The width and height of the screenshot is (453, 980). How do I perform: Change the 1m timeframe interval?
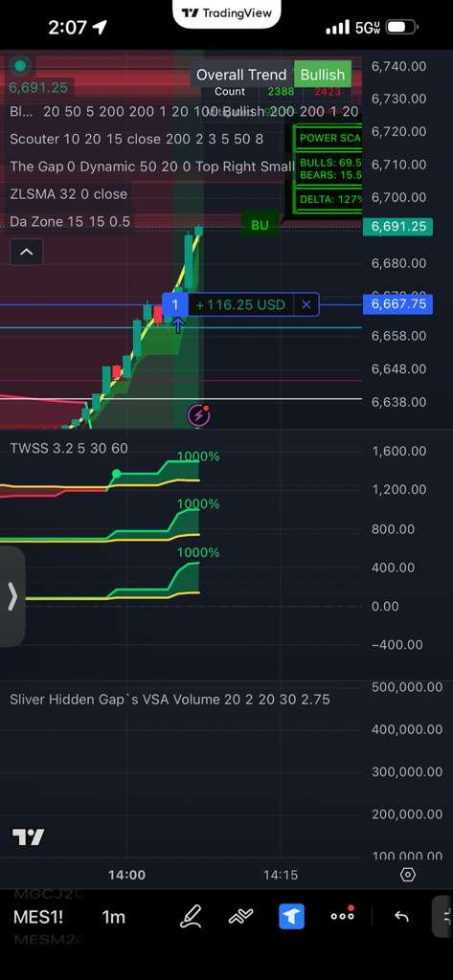(x=113, y=917)
